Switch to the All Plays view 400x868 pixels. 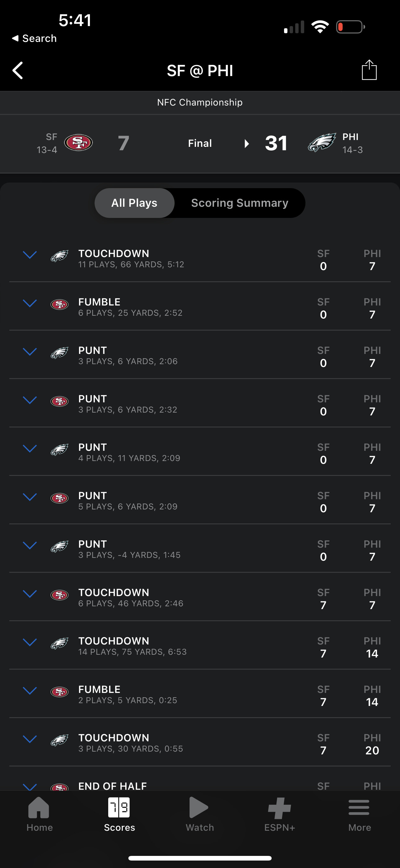click(134, 203)
